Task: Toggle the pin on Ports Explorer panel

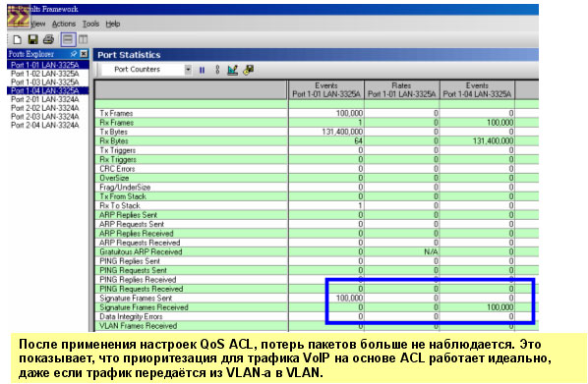Action: (x=74, y=54)
